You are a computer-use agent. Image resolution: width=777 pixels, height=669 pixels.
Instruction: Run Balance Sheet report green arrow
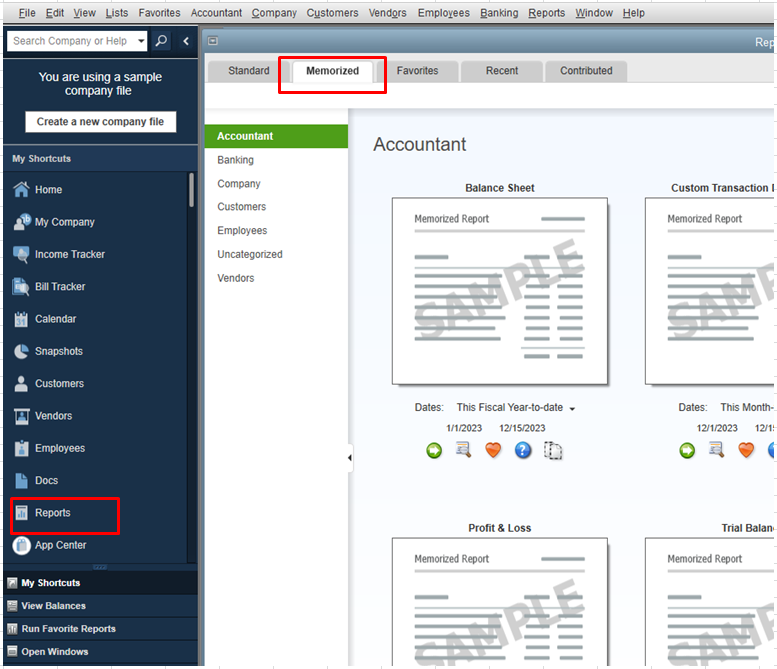[x=434, y=450]
